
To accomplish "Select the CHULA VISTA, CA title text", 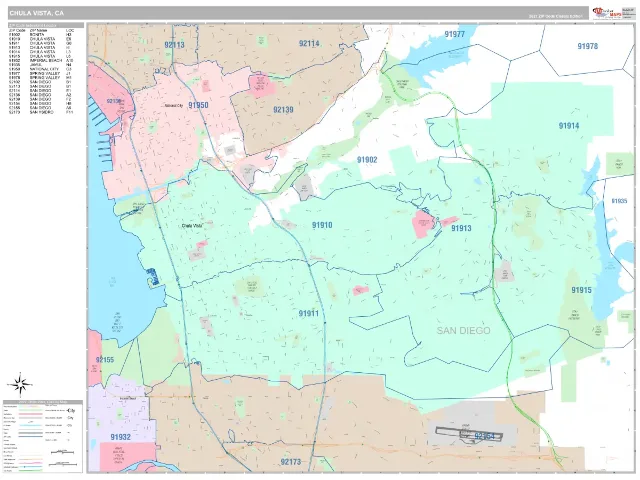I will pos(36,13).
